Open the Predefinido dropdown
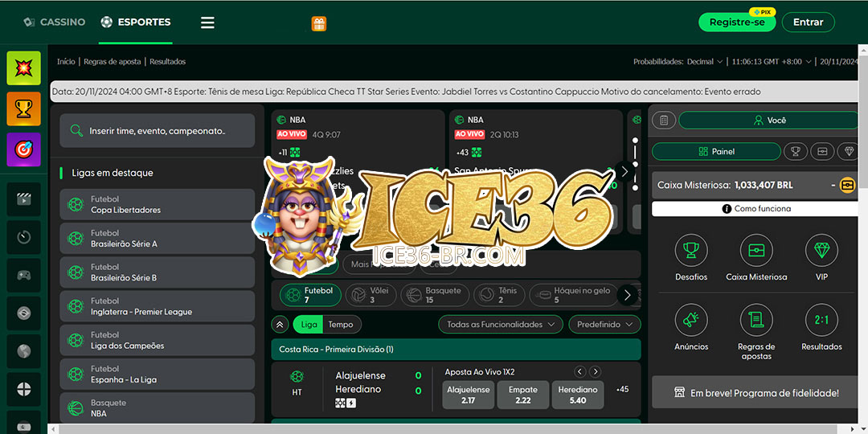The image size is (868, 434). (x=604, y=325)
